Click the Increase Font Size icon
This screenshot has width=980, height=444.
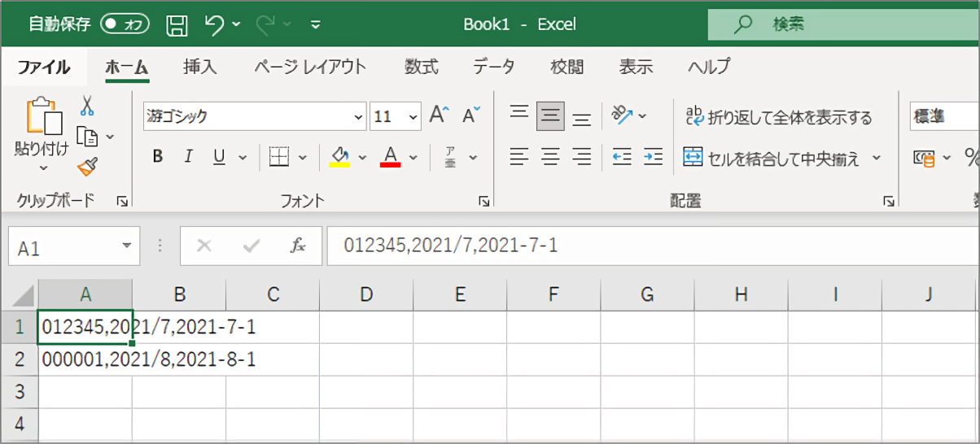click(x=439, y=115)
